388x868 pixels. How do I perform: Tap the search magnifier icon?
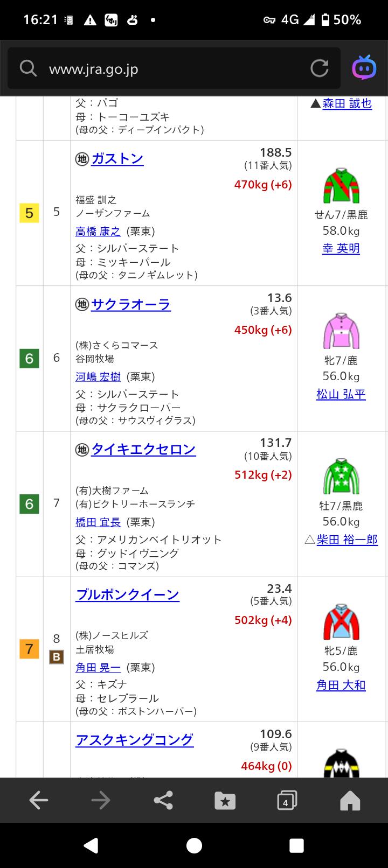(28, 68)
